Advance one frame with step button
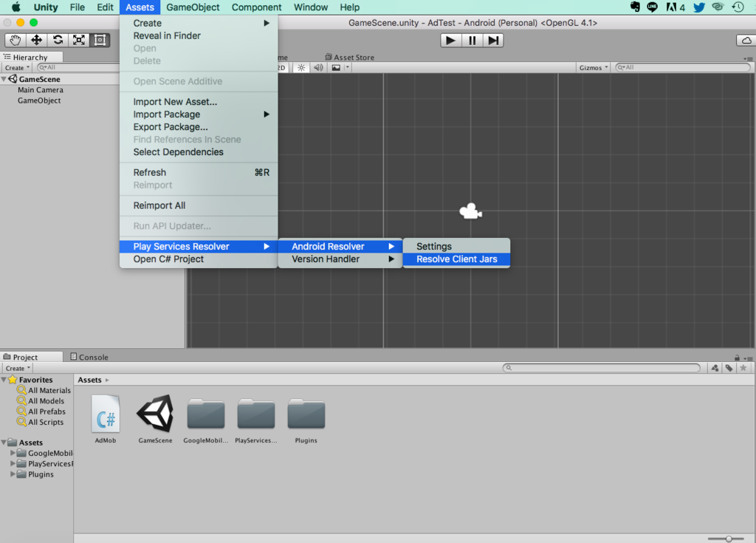Viewport: 756px width, 543px height. tap(493, 41)
